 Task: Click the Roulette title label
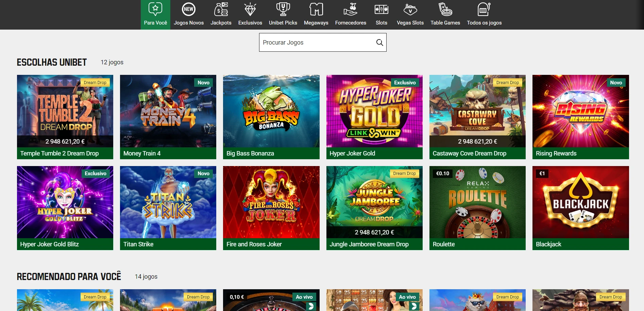tap(444, 244)
